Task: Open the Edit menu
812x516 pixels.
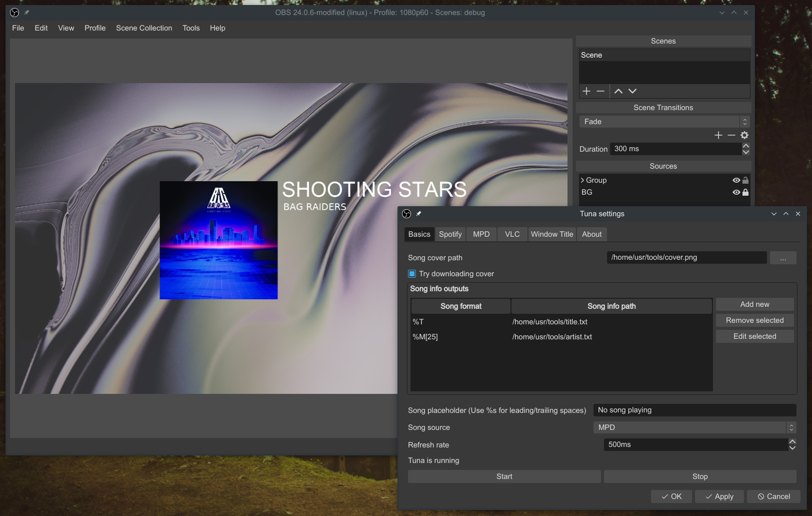Action: pyautogui.click(x=41, y=28)
